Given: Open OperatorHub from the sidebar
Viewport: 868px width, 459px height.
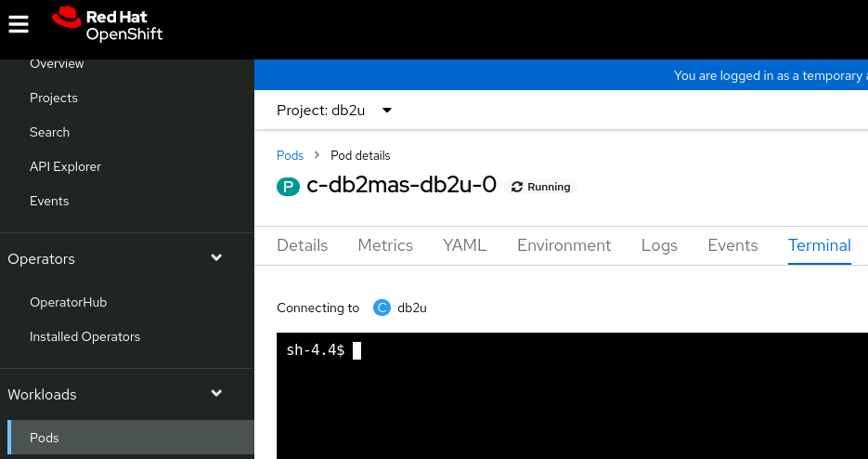Looking at the screenshot, I should click(69, 302).
